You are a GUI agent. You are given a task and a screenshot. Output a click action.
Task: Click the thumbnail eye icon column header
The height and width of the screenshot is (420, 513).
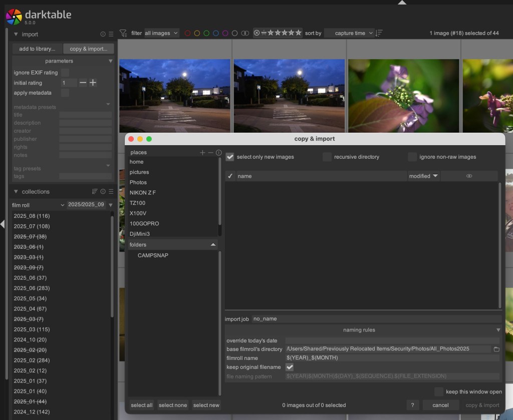[469, 176]
